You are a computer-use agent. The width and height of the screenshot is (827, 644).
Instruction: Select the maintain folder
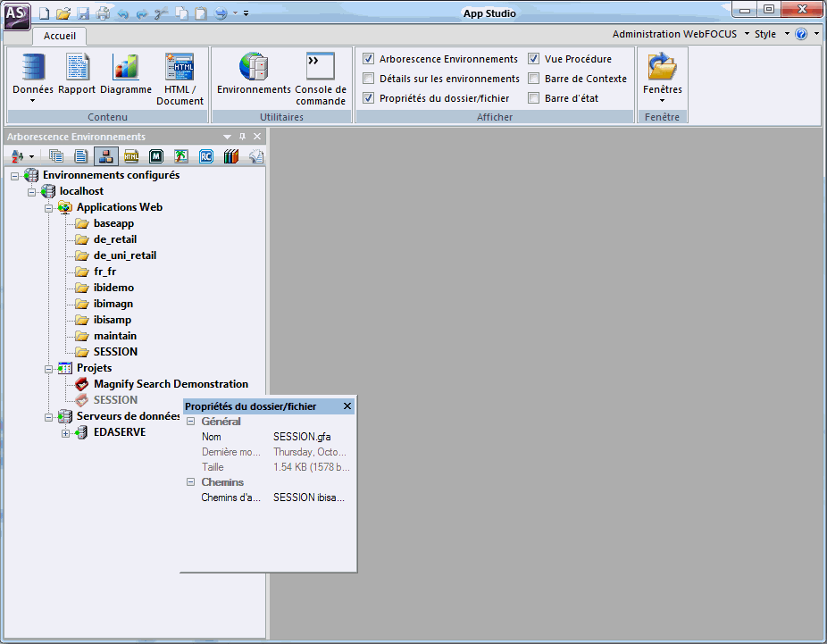point(115,336)
